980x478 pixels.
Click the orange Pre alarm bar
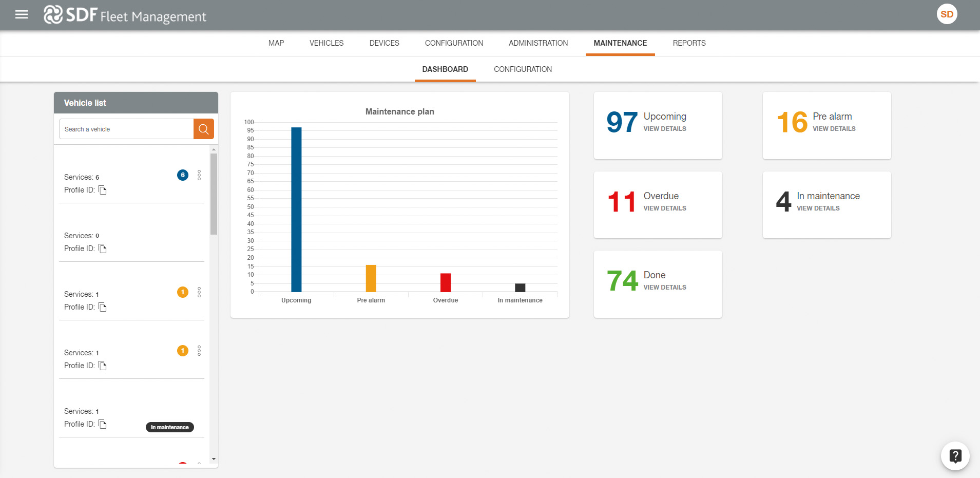[x=371, y=278]
